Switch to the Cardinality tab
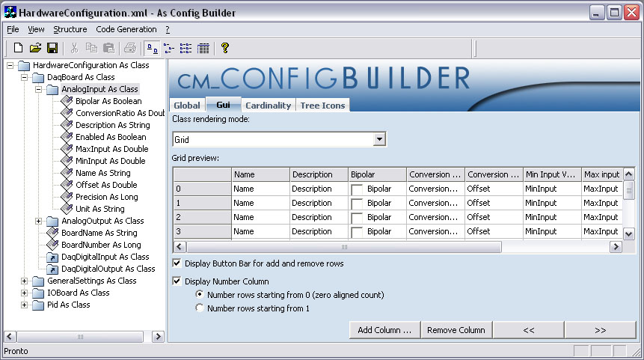Screen dimensions: 644x360 coord(268,106)
